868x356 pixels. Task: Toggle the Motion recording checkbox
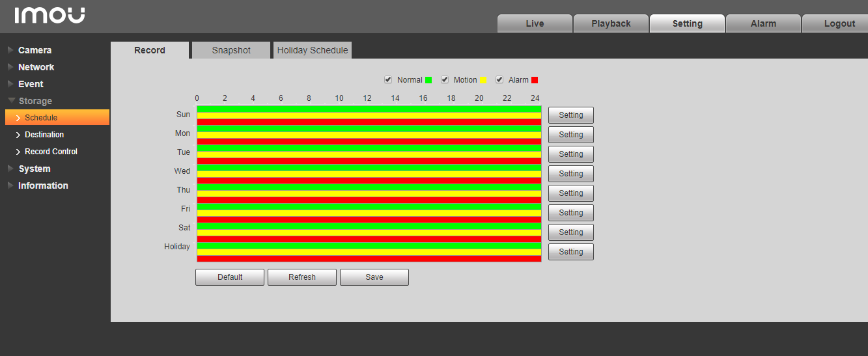point(445,79)
